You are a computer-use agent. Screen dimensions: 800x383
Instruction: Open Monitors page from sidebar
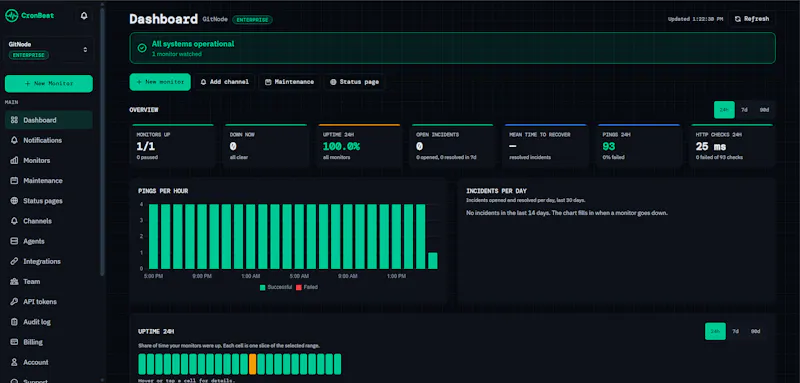click(x=49, y=161)
